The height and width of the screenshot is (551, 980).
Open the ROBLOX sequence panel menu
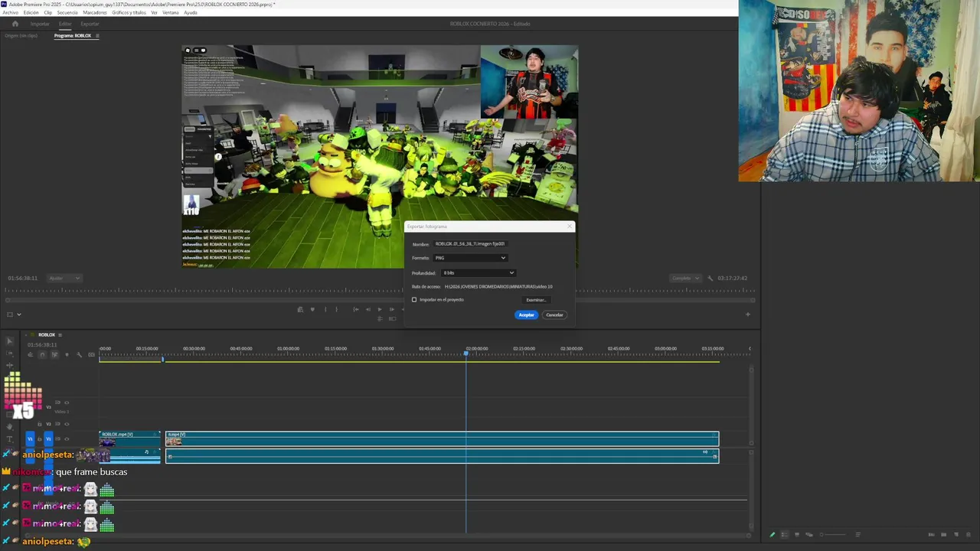click(x=60, y=334)
